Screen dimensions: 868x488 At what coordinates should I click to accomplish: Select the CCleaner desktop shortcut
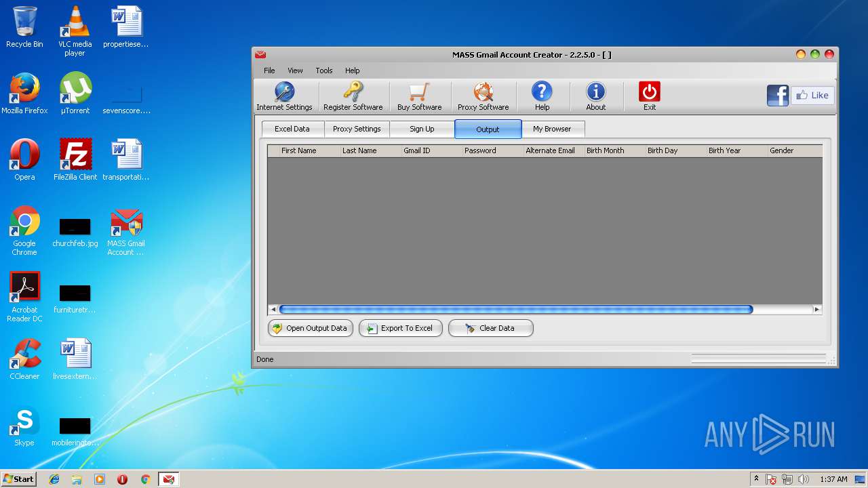24,359
